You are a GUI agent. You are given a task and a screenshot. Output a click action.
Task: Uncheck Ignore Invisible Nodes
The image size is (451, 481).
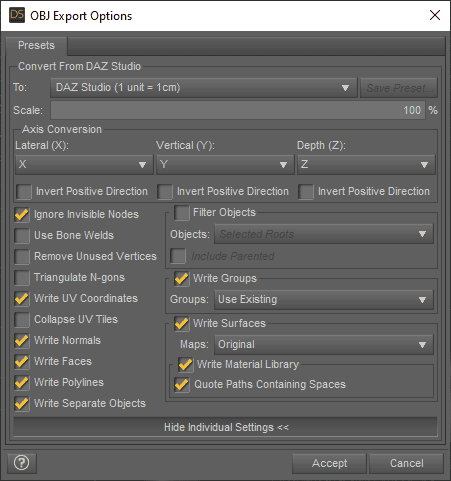22,214
